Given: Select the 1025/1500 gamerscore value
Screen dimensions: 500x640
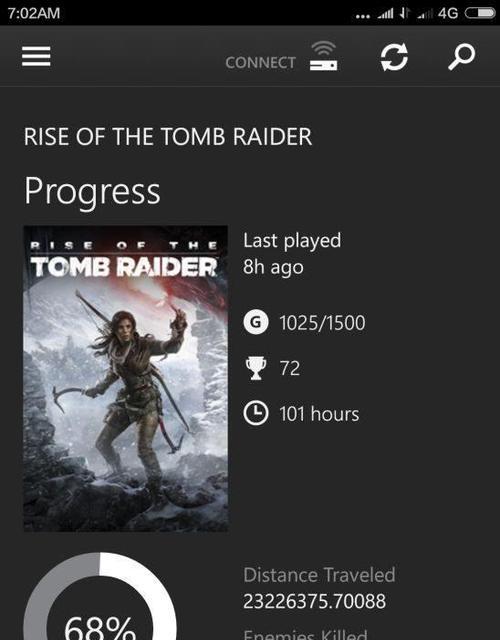Looking at the screenshot, I should coord(322,323).
